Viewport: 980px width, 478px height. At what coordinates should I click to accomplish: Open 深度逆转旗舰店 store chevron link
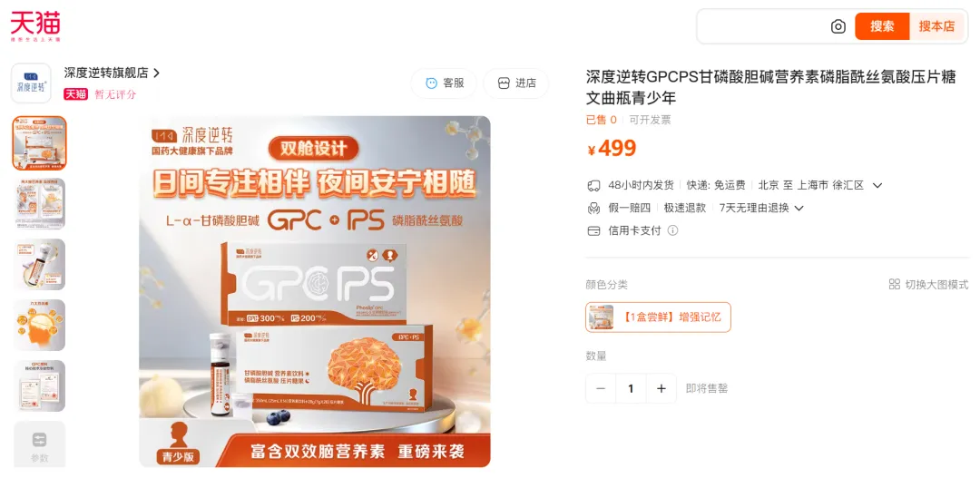coord(156,73)
